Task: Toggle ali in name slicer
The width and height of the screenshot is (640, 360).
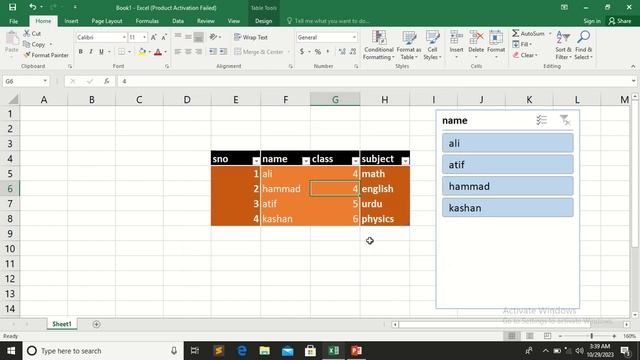Action: pos(507,143)
